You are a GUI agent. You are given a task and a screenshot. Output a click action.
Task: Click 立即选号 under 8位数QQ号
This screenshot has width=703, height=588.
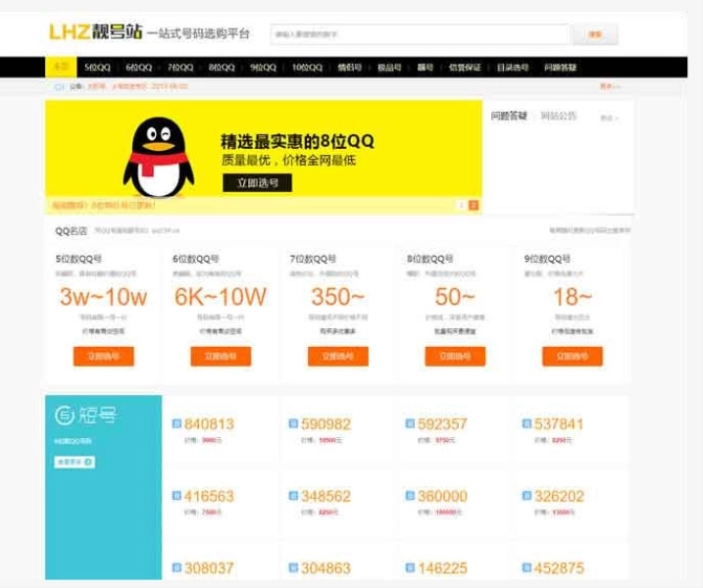coord(455,357)
